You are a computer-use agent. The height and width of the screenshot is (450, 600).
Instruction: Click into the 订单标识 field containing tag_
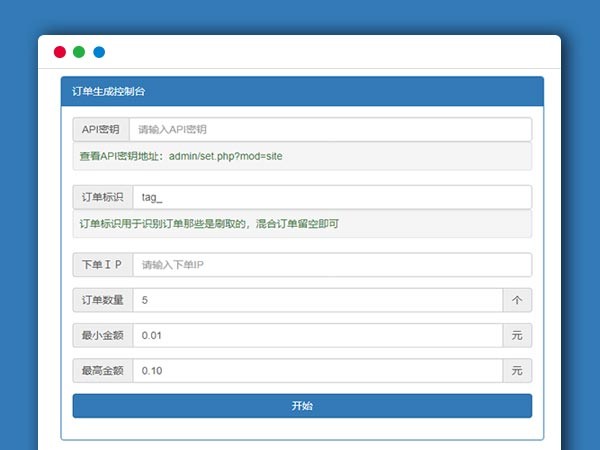pos(330,197)
